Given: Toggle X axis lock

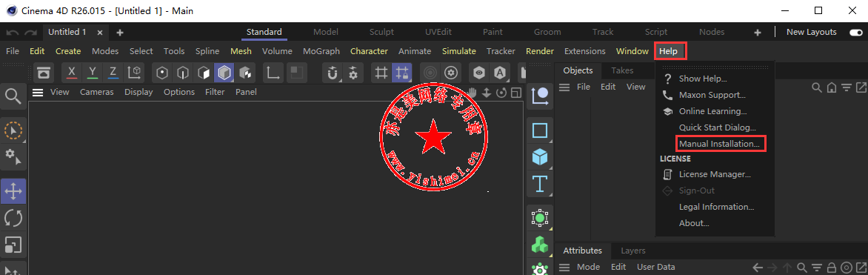Looking at the screenshot, I should coord(72,73).
